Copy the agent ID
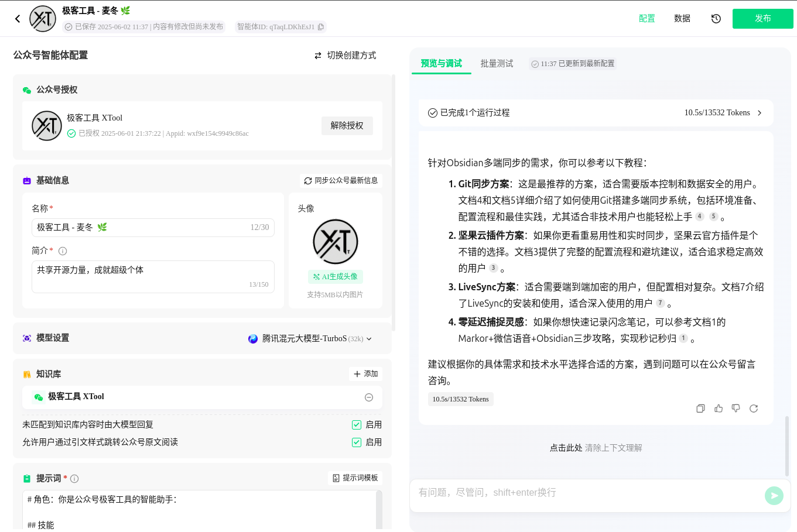 (320, 27)
